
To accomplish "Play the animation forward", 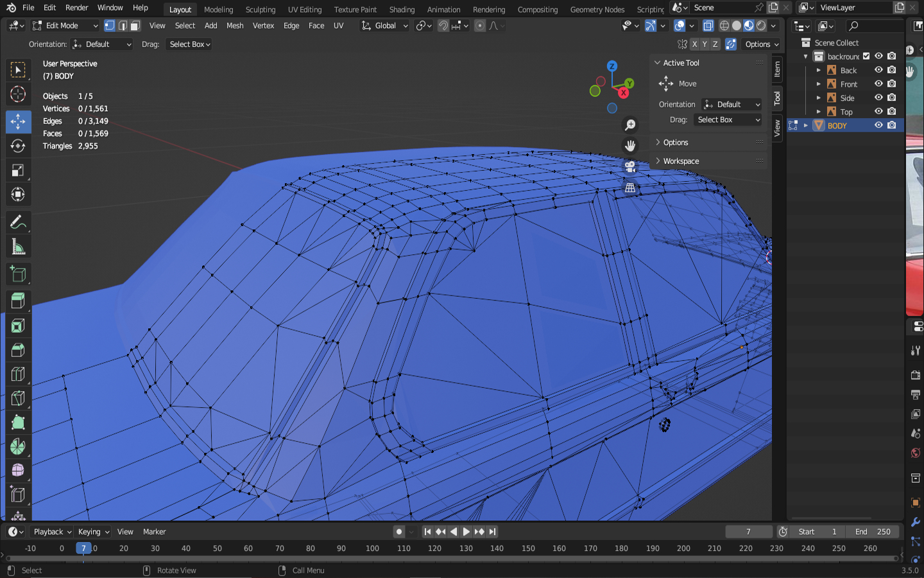I will (x=466, y=532).
